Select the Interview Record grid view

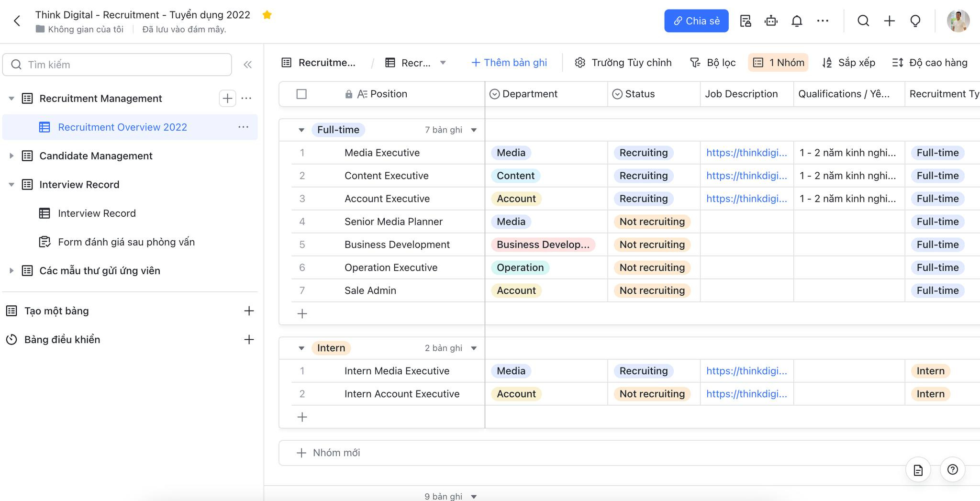click(97, 213)
